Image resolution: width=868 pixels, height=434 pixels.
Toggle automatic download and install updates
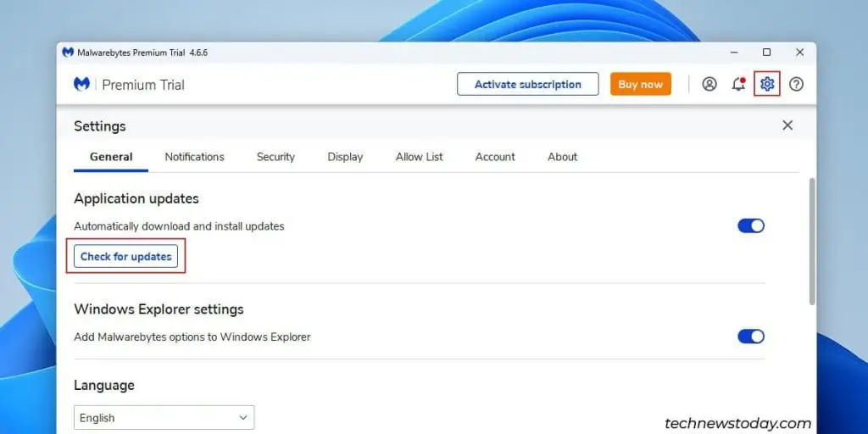(x=751, y=225)
